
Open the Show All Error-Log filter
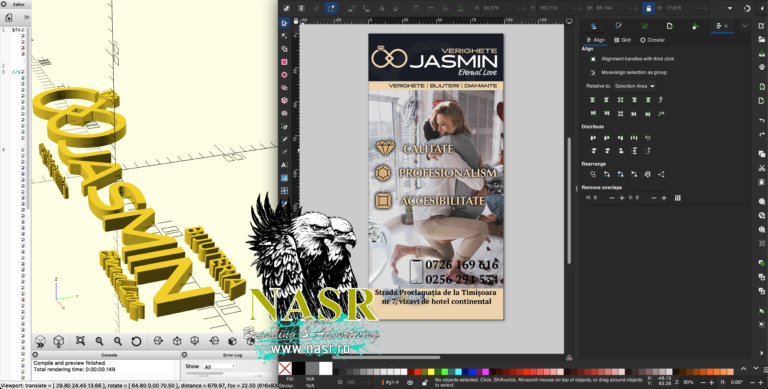[x=219, y=366]
